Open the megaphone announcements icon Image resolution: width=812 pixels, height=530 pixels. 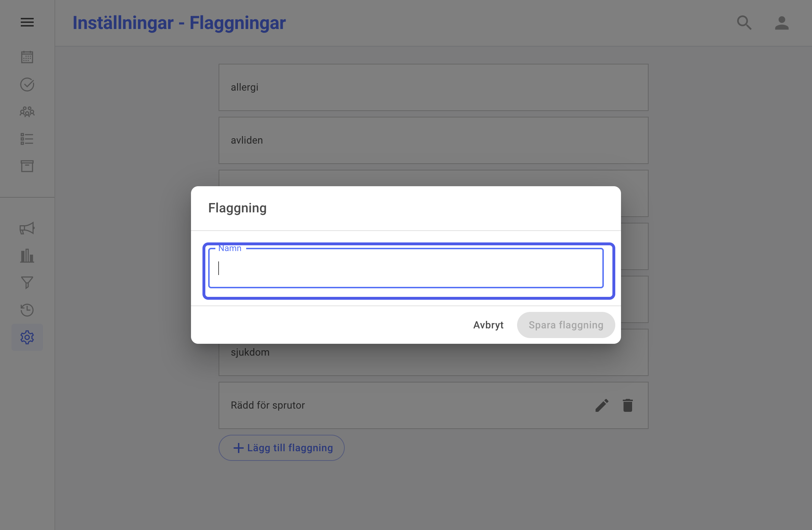tap(27, 228)
